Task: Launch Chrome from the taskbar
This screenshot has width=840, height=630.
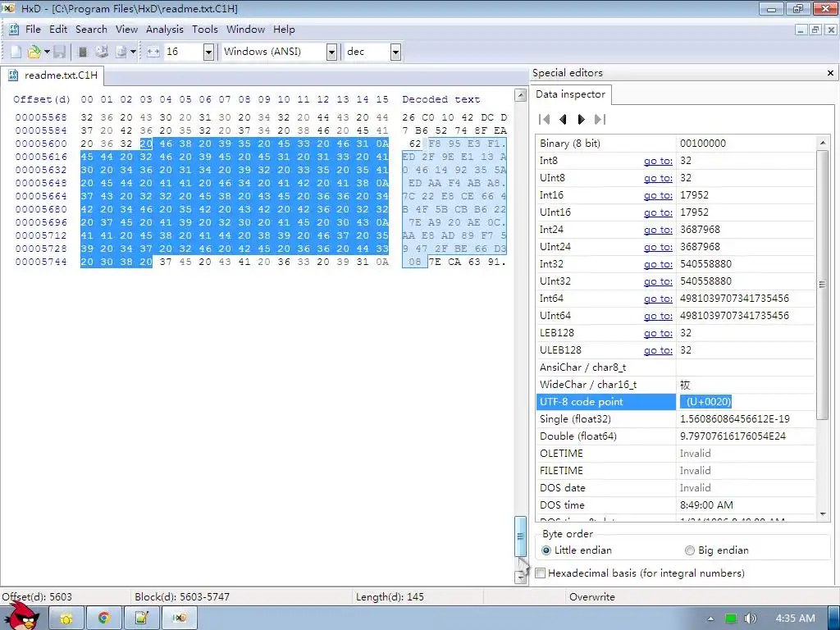Action: point(104,619)
